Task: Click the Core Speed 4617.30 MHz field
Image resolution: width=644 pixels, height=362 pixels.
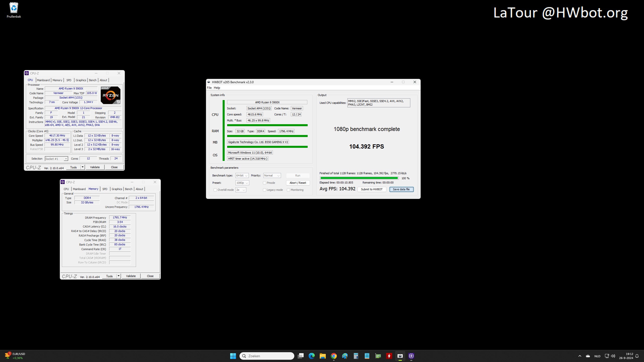Action: point(57,135)
